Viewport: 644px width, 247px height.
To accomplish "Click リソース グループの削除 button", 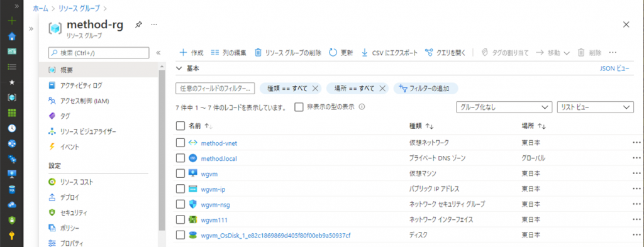I will click(x=288, y=53).
